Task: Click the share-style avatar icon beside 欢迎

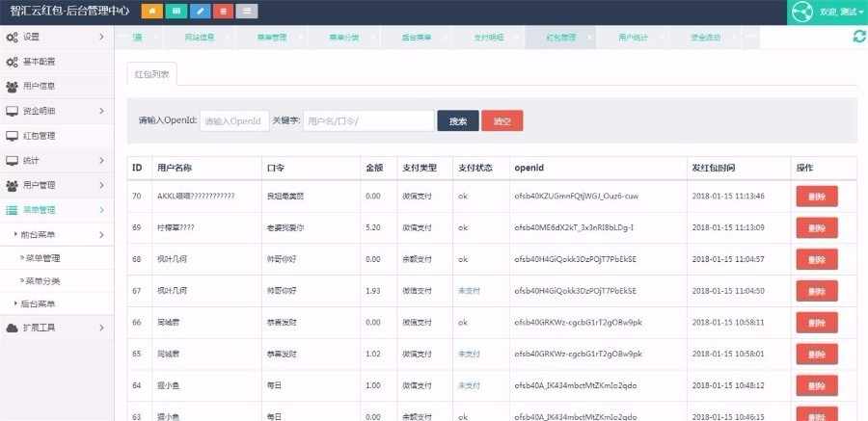Action: coord(802,13)
